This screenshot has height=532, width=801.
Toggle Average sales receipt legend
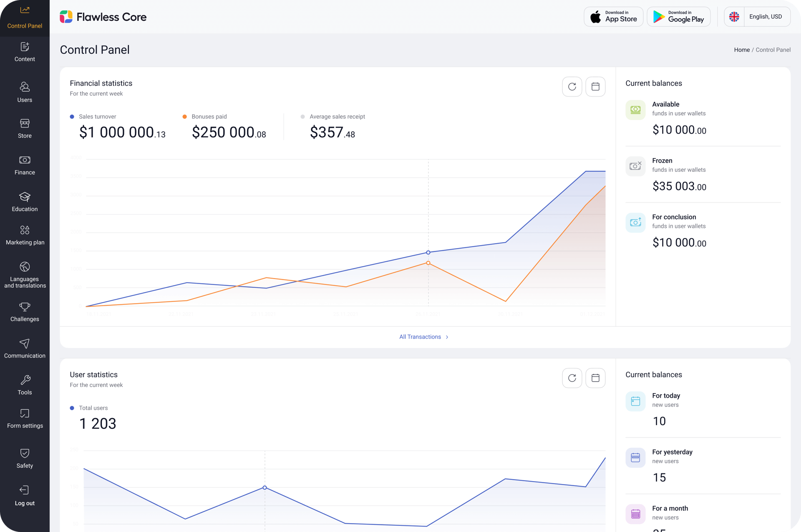coord(303,117)
